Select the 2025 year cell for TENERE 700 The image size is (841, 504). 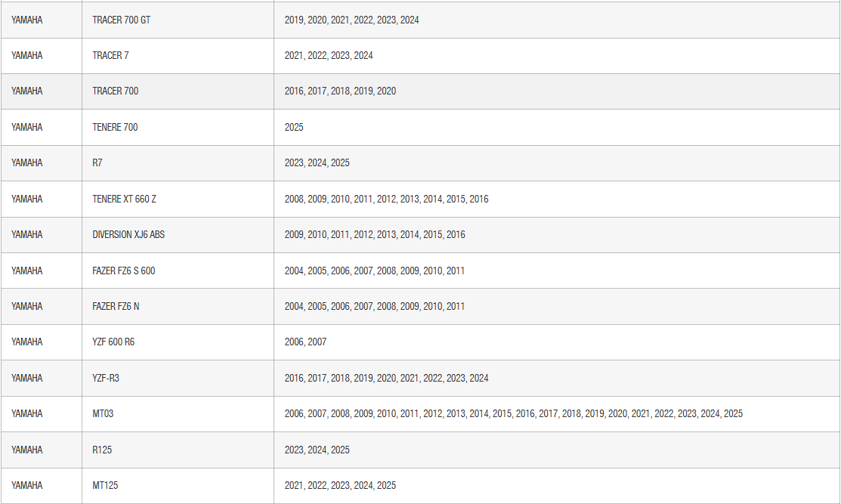[x=294, y=127]
